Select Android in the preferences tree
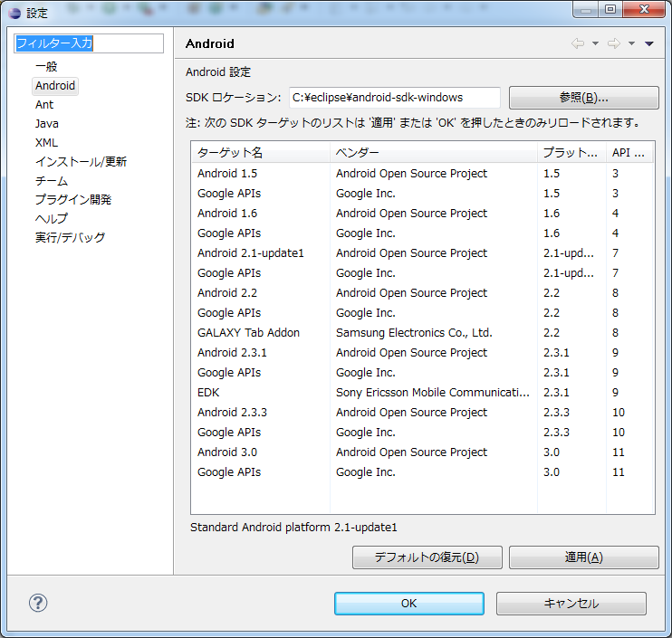This screenshot has height=638, width=672. [55, 86]
